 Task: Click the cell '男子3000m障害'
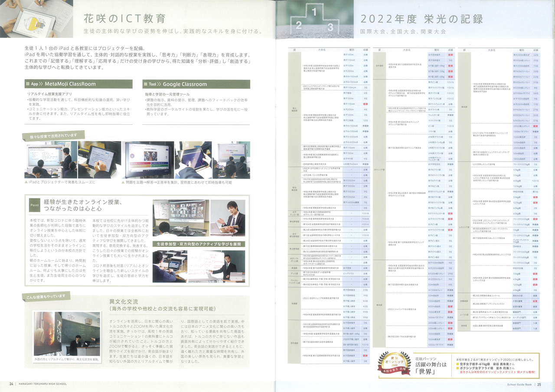(x=351, y=202)
